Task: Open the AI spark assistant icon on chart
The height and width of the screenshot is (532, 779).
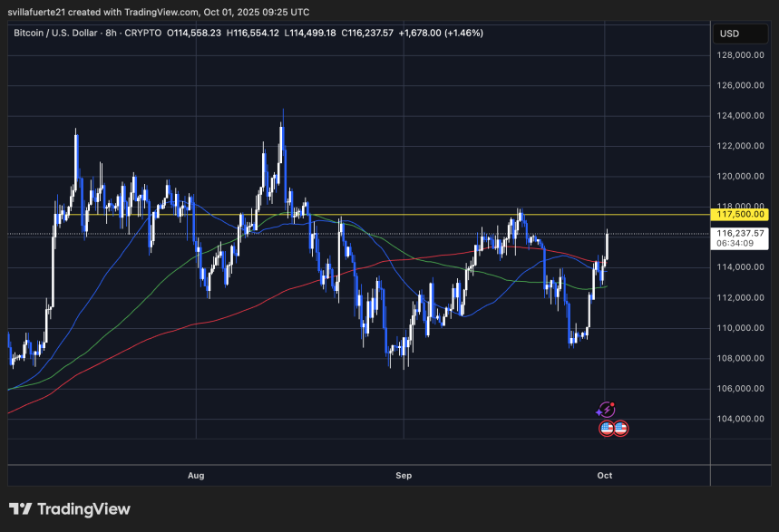Action: pos(606,409)
